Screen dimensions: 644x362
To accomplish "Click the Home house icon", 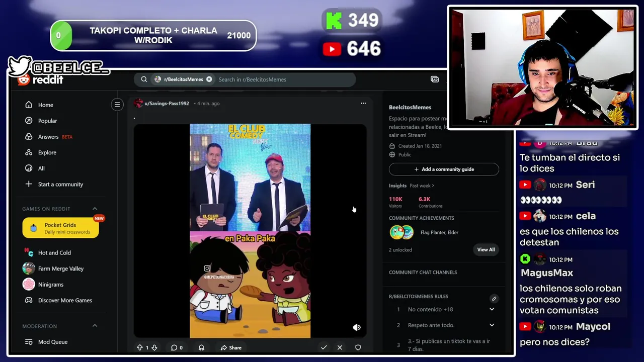I will [x=29, y=105].
